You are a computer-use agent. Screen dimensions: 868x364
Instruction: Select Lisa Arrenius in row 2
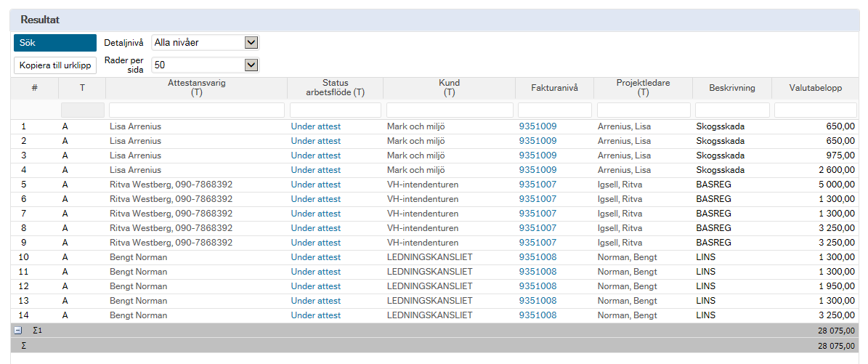pyautogui.click(x=136, y=141)
